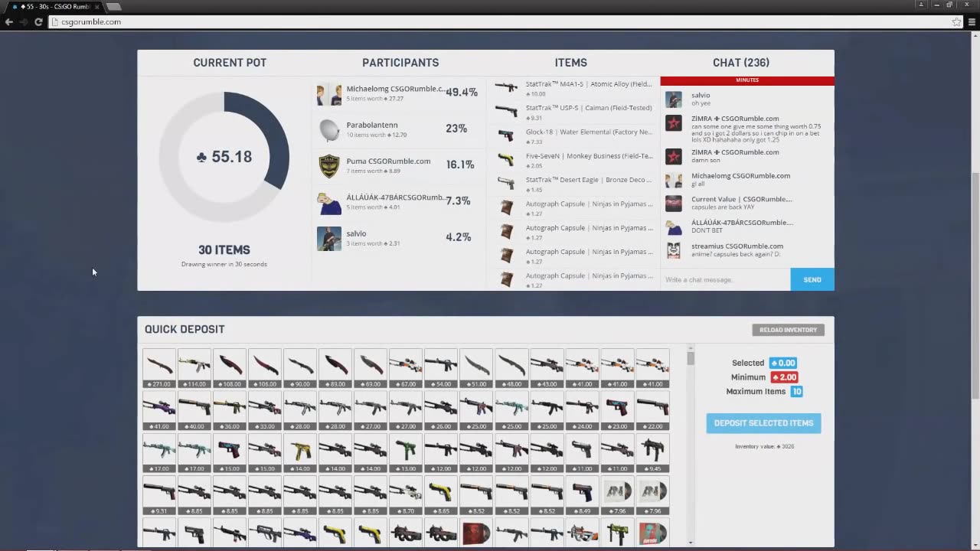Click Minimum value 2.00 badge
The height and width of the screenshot is (551, 980).
point(784,377)
